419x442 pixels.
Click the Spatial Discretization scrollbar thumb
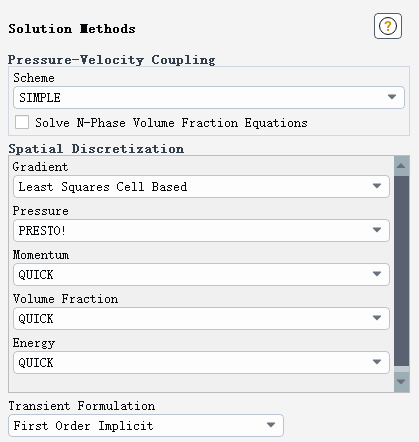(401, 271)
